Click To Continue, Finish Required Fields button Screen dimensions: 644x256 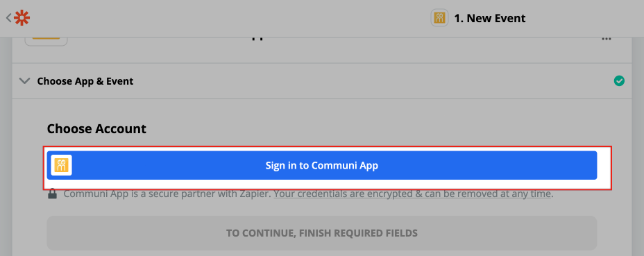321,233
